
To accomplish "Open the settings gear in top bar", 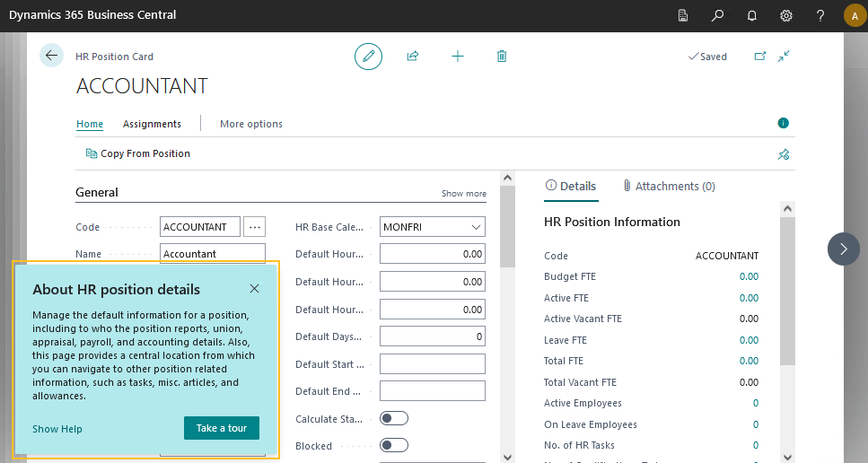I will pos(786,15).
